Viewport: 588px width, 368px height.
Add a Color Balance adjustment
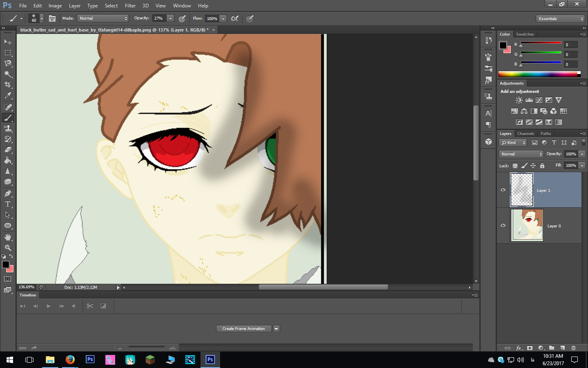[x=524, y=111]
